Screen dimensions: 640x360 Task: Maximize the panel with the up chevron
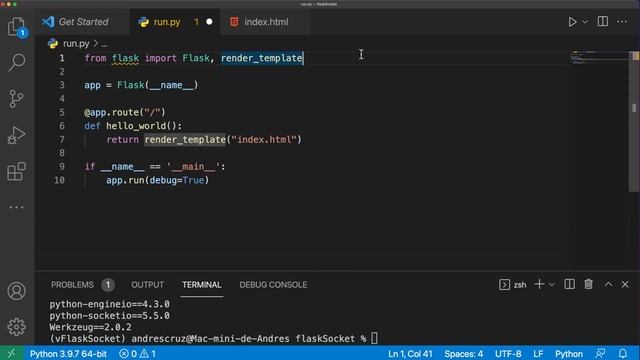[609, 284]
